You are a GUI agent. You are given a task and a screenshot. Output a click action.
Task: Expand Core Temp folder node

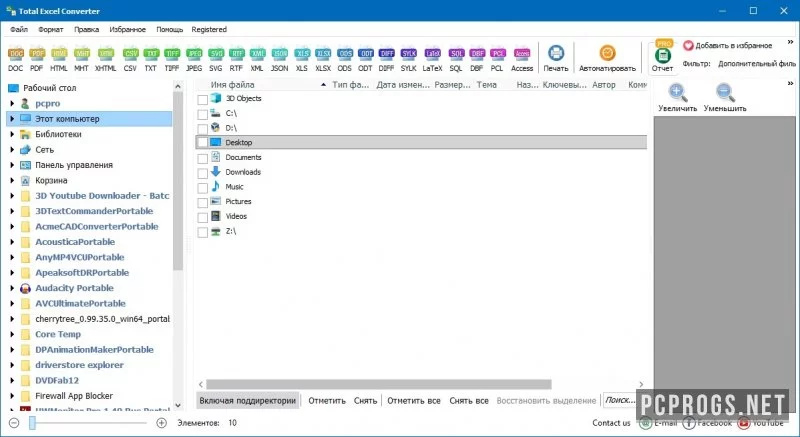click(x=12, y=334)
